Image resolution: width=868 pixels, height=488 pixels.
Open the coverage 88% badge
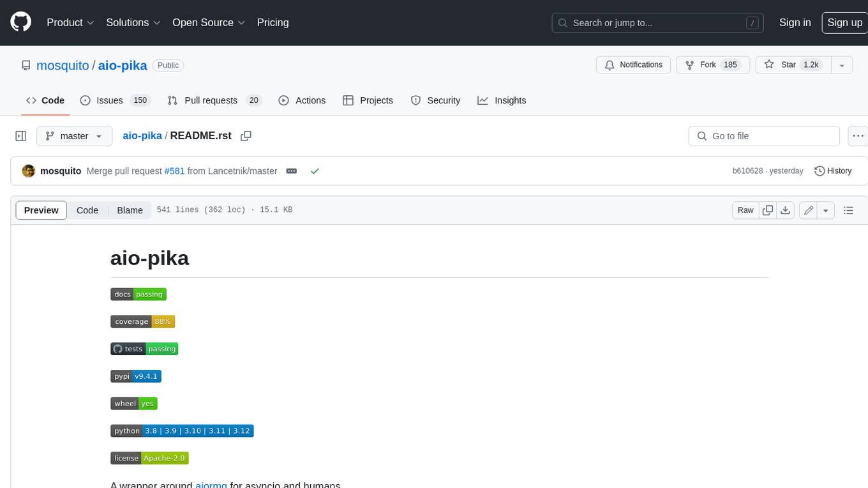click(x=142, y=321)
